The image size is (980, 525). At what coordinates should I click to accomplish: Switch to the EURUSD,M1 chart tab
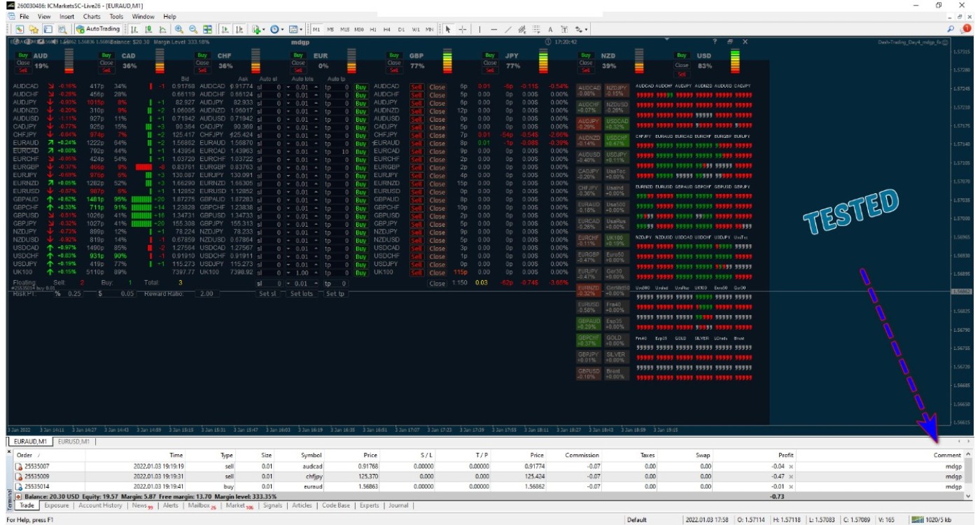tap(73, 442)
